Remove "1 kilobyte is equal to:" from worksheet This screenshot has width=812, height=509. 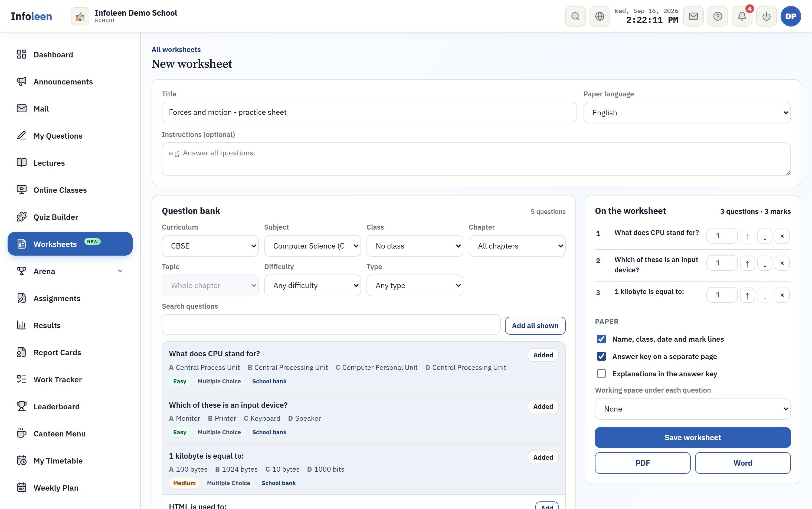[782, 295]
